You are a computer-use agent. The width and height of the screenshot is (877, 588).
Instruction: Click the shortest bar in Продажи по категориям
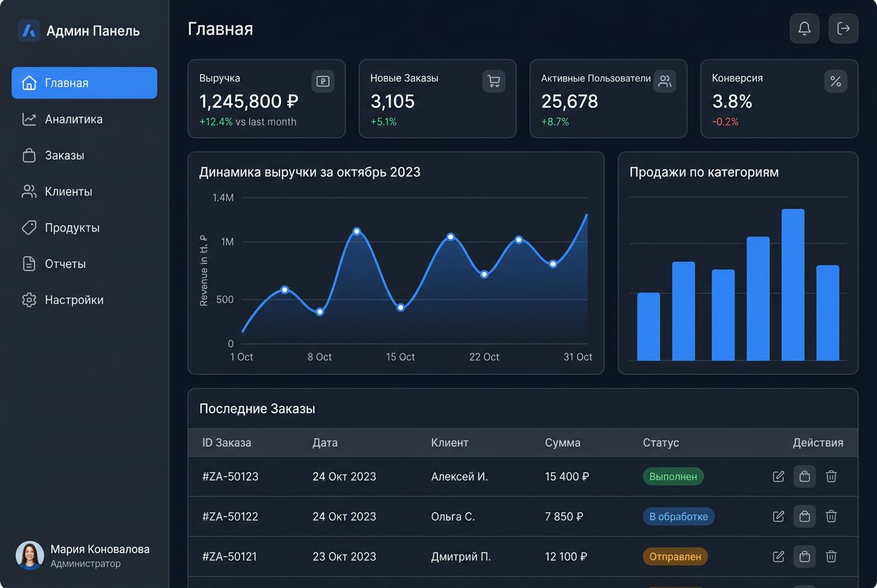[649, 327]
